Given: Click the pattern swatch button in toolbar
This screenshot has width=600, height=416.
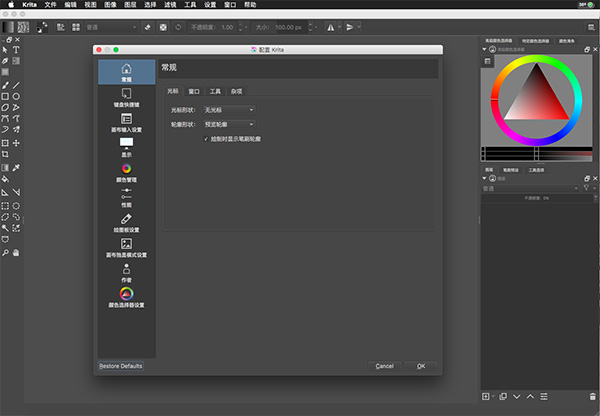Looking at the screenshot, I should (x=23, y=27).
